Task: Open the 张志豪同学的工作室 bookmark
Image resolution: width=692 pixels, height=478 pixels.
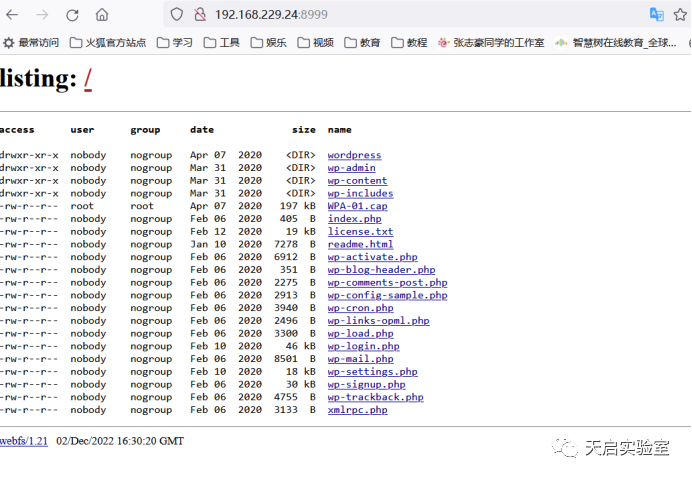Action: pyautogui.click(x=491, y=42)
